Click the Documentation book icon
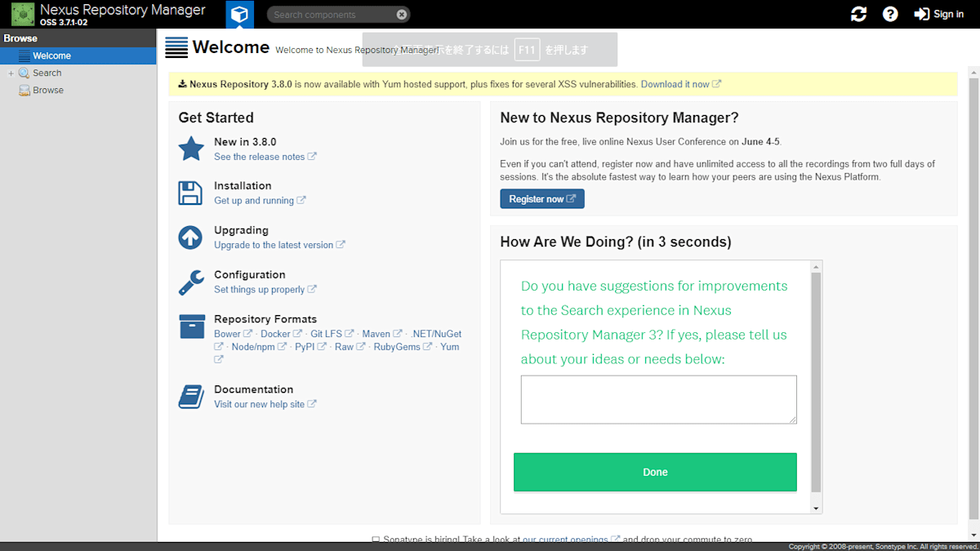 (190, 397)
